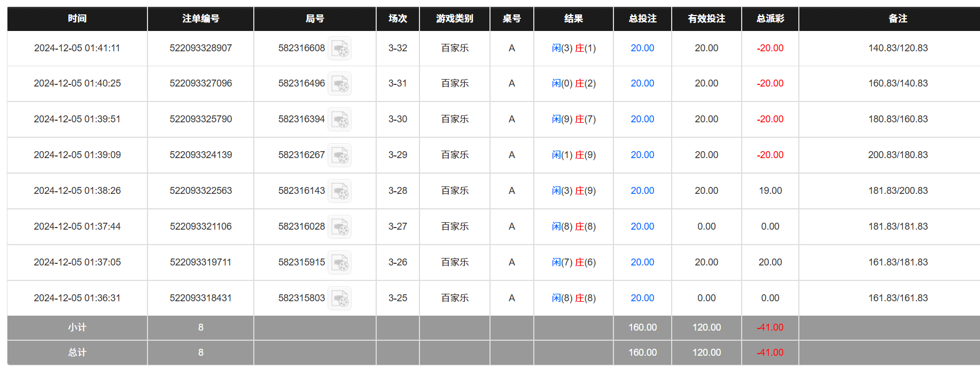Viewport: 980px width, 368px height.
Task: Click the 备注 value 200.83/180.83
Action: coord(898,155)
